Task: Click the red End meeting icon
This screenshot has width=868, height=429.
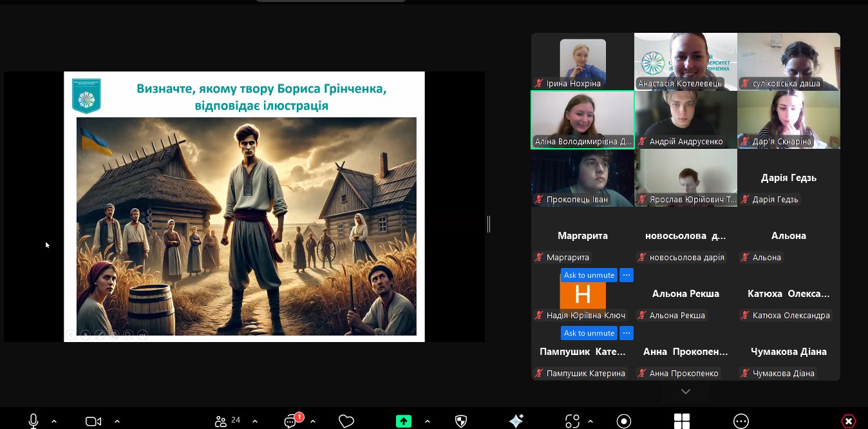Action: click(x=849, y=421)
